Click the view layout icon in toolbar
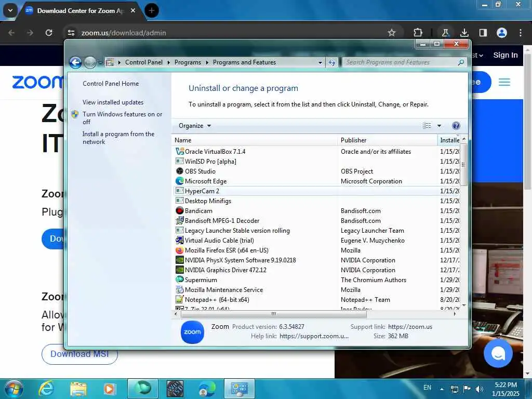This screenshot has height=399, width=532. click(x=427, y=126)
